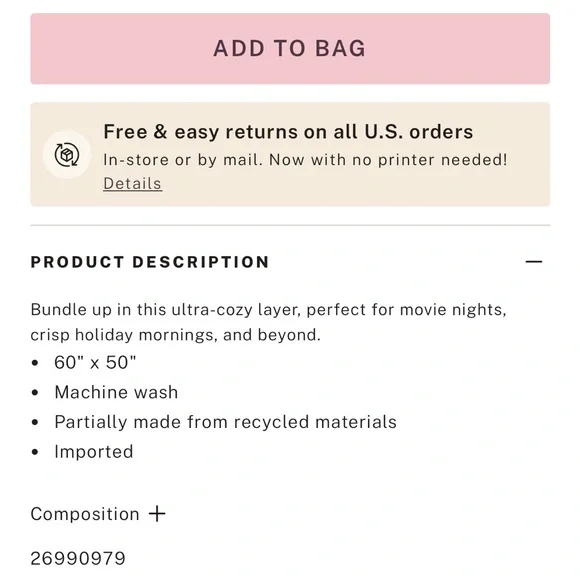Click the Free & easy returns headline
Screen dimensions: 580x580
point(288,132)
